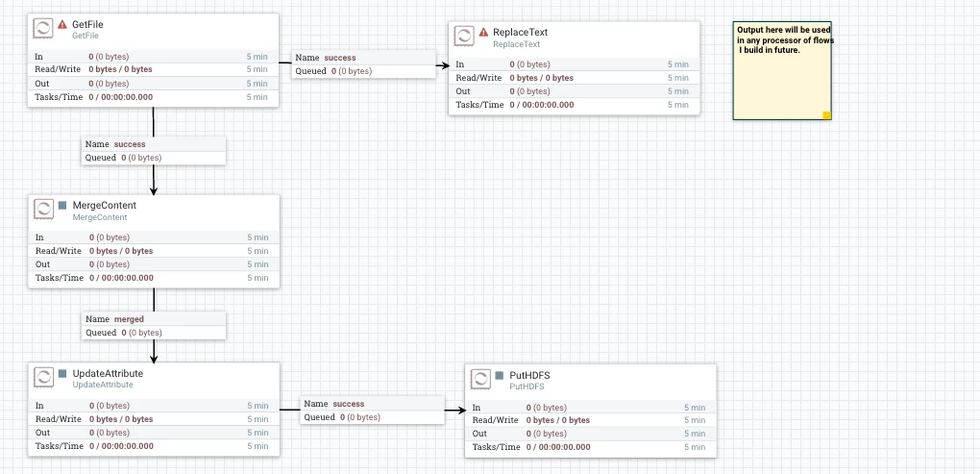This screenshot has width=980, height=474.
Task: Click the yellow label's corner resize handle
Action: click(827, 115)
